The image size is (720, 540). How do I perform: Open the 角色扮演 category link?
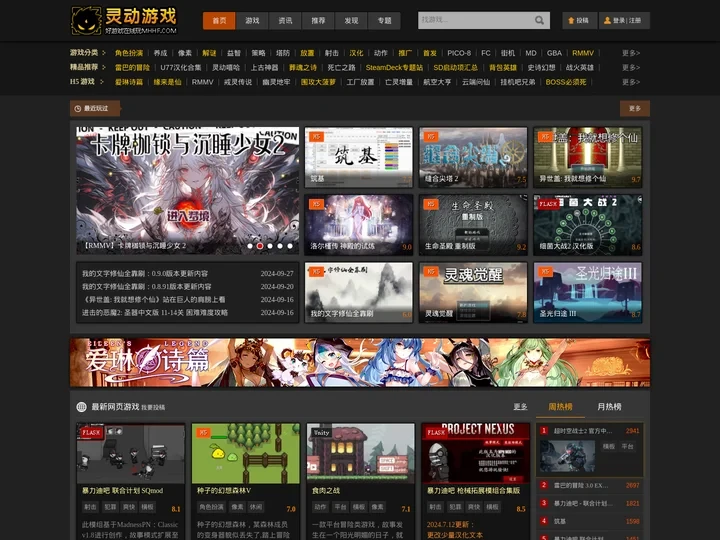tap(129, 53)
